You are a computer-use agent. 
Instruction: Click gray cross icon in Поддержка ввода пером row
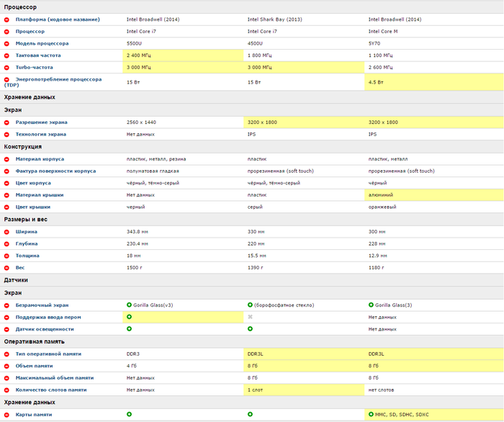tap(250, 317)
